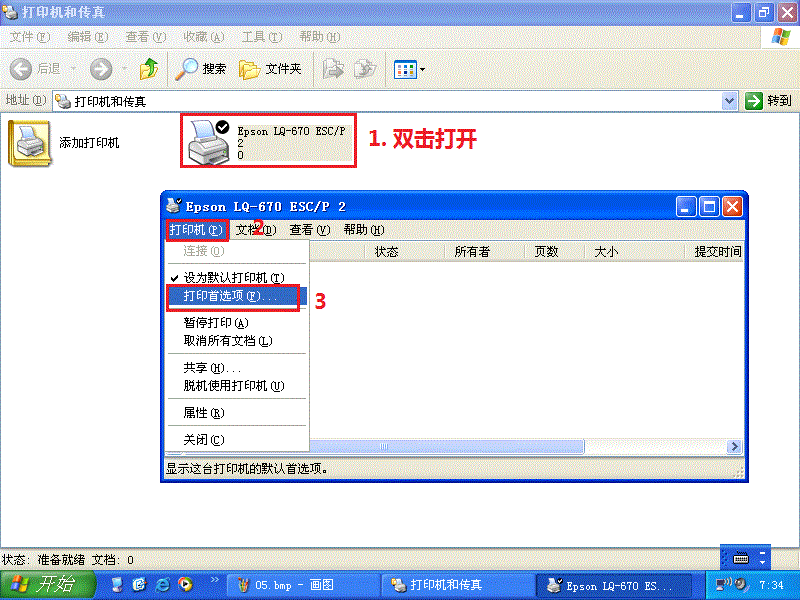800x600 pixels.
Task: Click the Forward arrow icon in Explorer toolbar
Action: pyautogui.click(x=101, y=69)
